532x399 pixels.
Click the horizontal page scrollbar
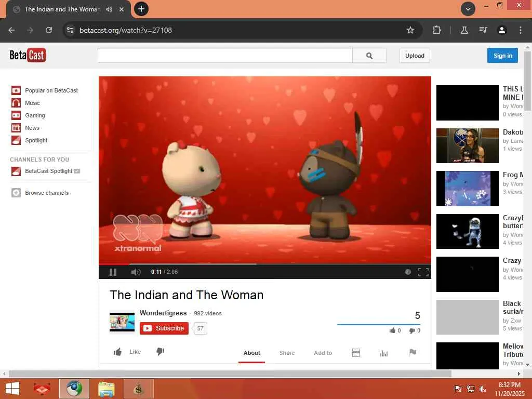coord(230,374)
